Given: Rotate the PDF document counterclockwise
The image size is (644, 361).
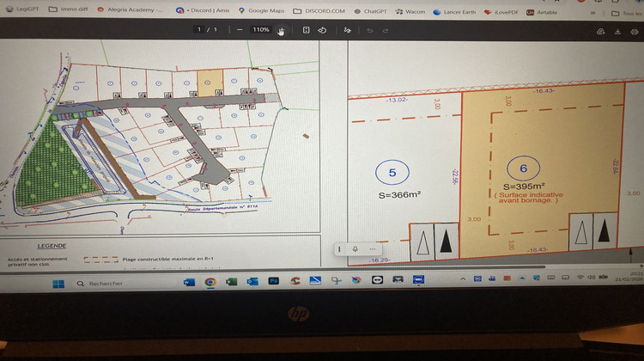Looking at the screenshot, I should point(323,29).
